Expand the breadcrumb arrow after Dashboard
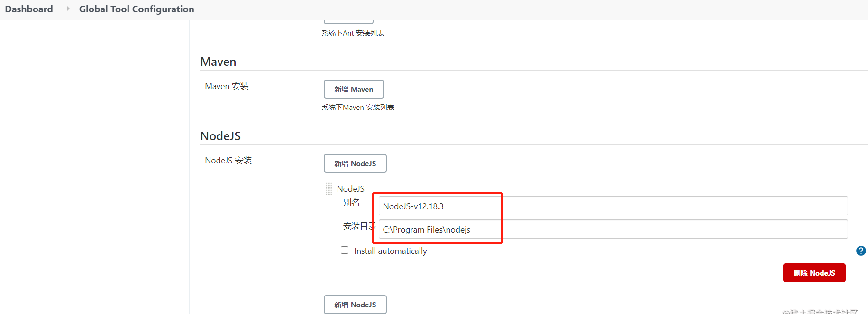The image size is (868, 314). click(x=68, y=9)
